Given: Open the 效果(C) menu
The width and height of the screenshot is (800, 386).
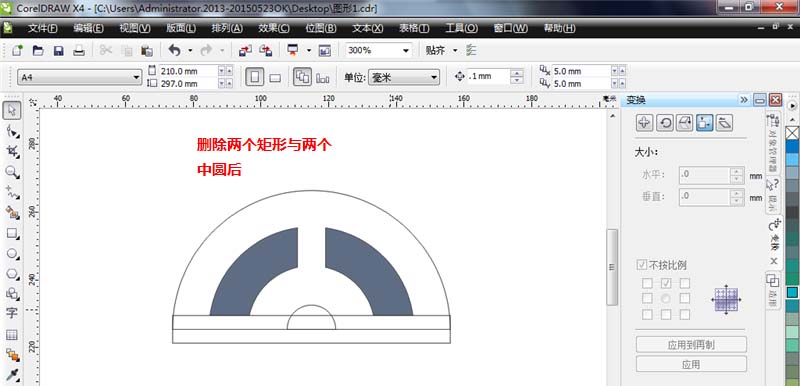Looking at the screenshot, I should pyautogui.click(x=274, y=29).
